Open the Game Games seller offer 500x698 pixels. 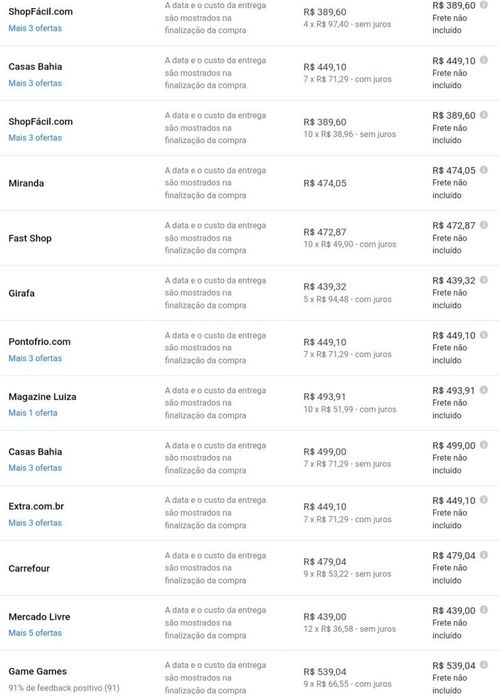(x=37, y=671)
